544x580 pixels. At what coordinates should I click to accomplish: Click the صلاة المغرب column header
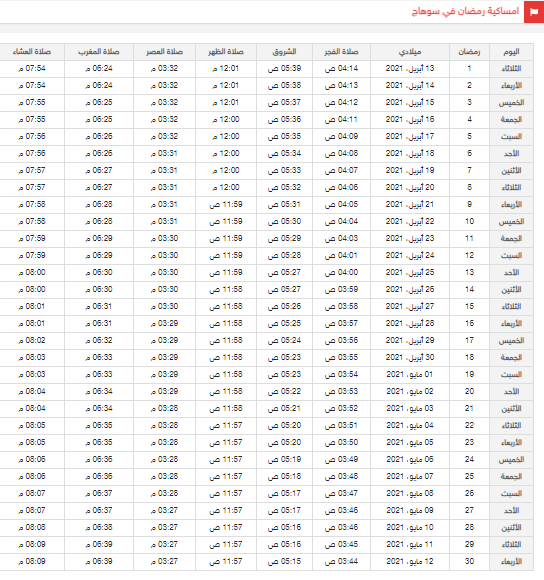[99, 52]
